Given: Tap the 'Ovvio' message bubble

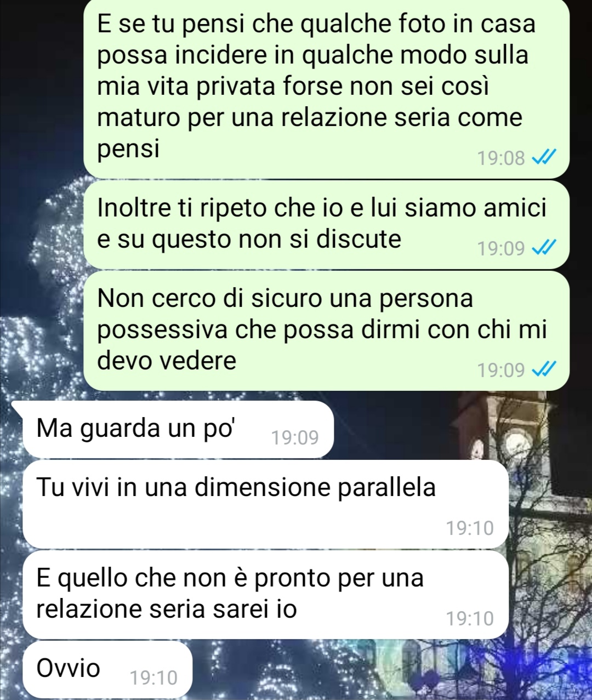Looking at the screenshot, I should tap(107, 669).
